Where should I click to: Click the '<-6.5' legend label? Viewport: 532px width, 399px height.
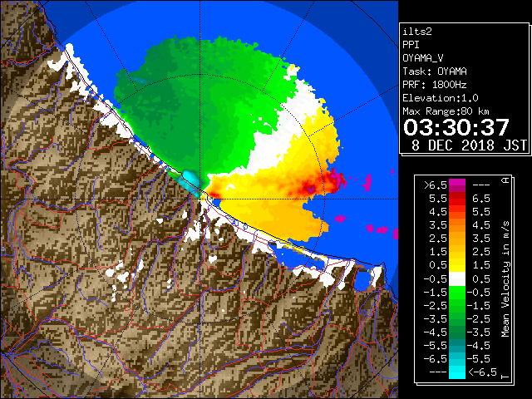[x=482, y=372]
